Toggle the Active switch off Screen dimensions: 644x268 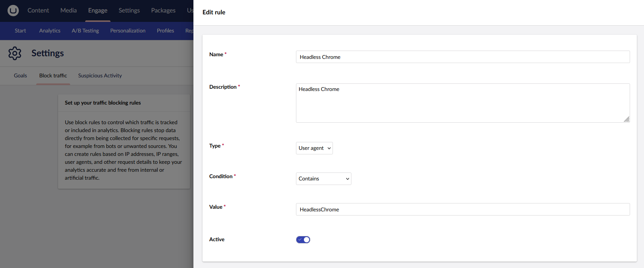coord(303,240)
